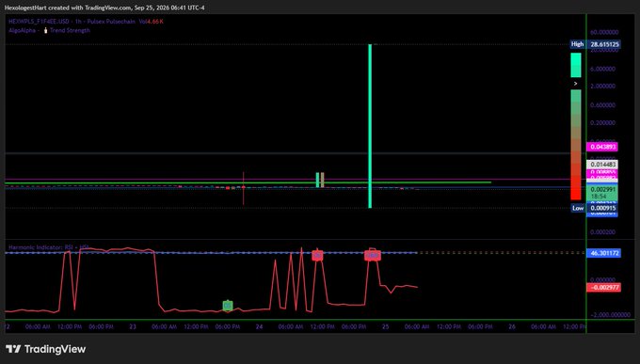Click the magenta 0.043893 price label
The width and height of the screenshot is (640, 364).
point(602,147)
